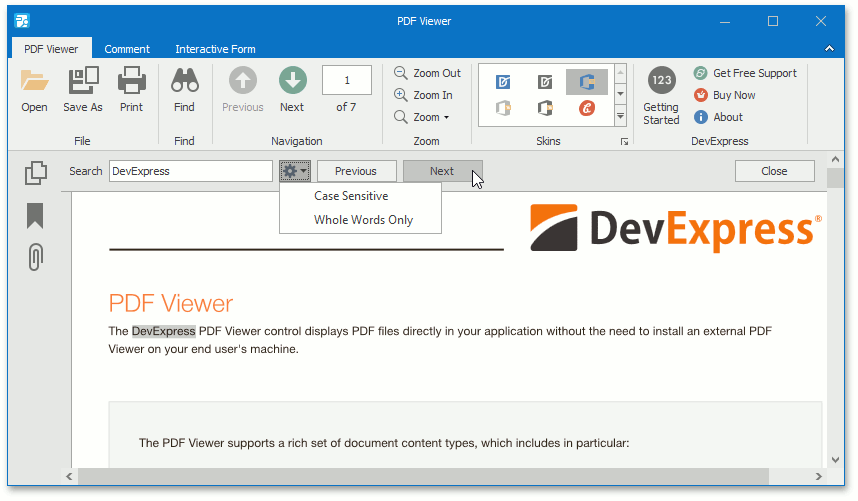This screenshot has width=858, height=501.
Task: Choose the dark Office skin in the bottom row
Action: pyautogui.click(x=544, y=108)
